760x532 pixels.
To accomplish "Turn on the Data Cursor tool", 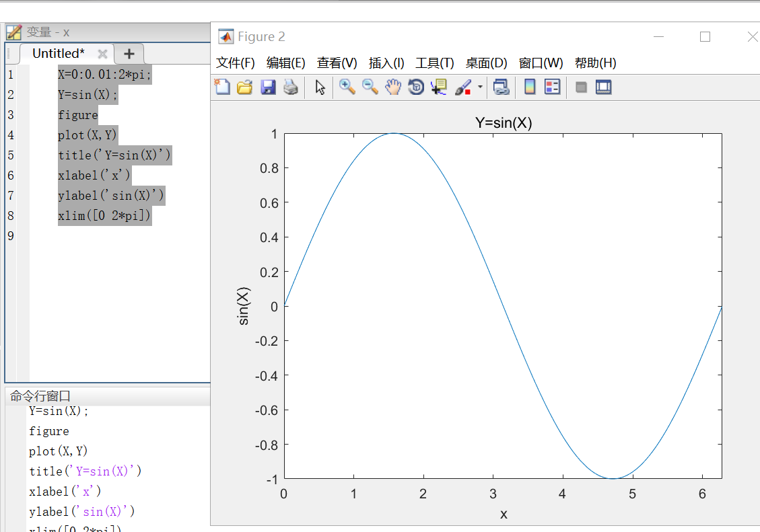I will pyautogui.click(x=438, y=87).
